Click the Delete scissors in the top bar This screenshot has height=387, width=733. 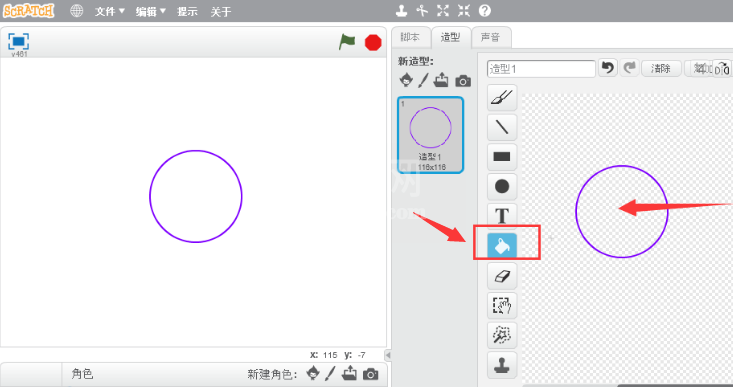click(x=422, y=11)
